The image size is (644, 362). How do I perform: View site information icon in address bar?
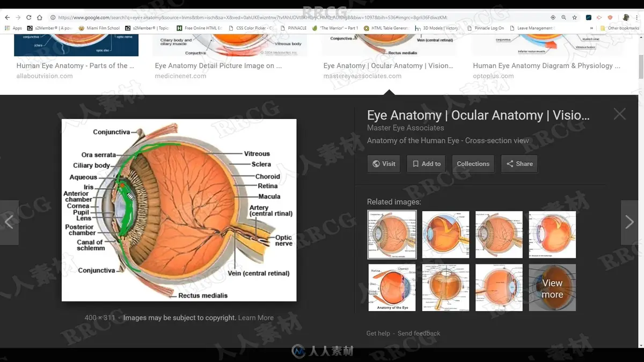(53, 18)
